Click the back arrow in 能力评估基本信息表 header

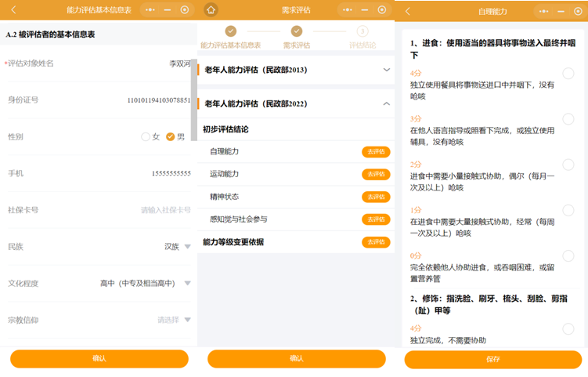click(13, 10)
